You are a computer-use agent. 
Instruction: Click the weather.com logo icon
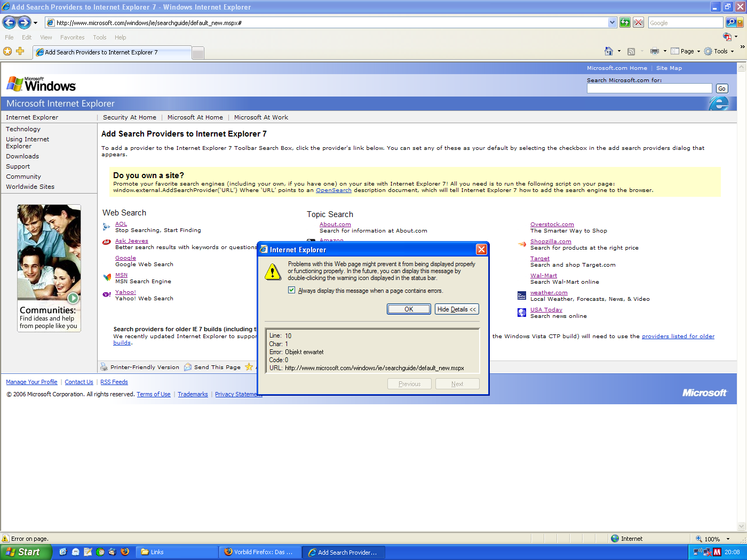click(522, 296)
